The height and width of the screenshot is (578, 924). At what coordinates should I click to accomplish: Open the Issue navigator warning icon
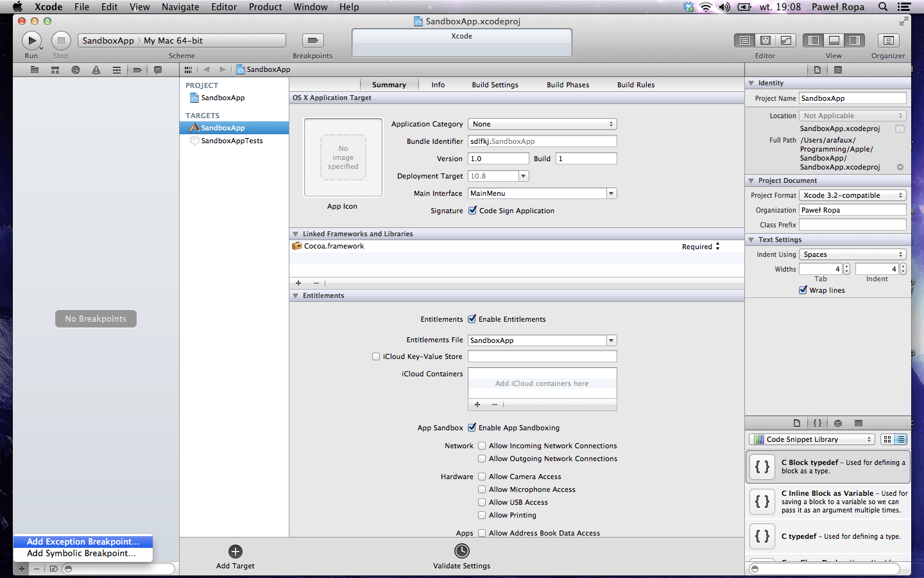pos(96,69)
